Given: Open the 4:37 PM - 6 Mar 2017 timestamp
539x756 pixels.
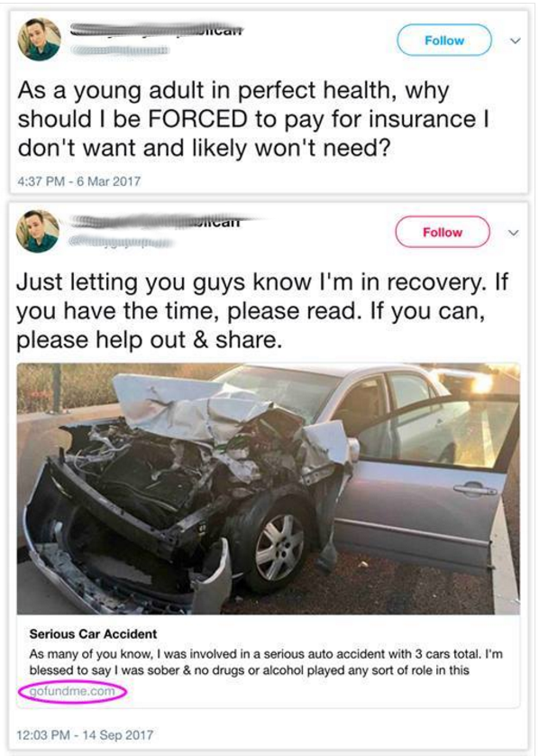Looking at the screenshot, I should click(78, 181).
